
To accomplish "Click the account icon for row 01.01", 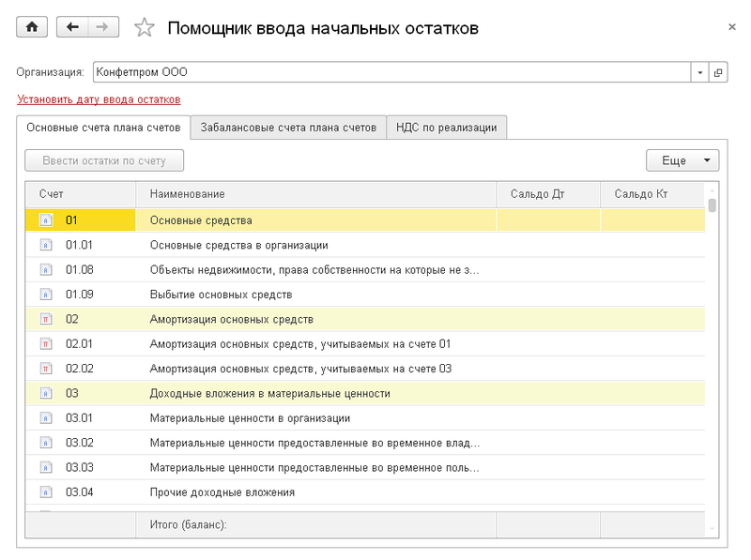I will [45, 245].
